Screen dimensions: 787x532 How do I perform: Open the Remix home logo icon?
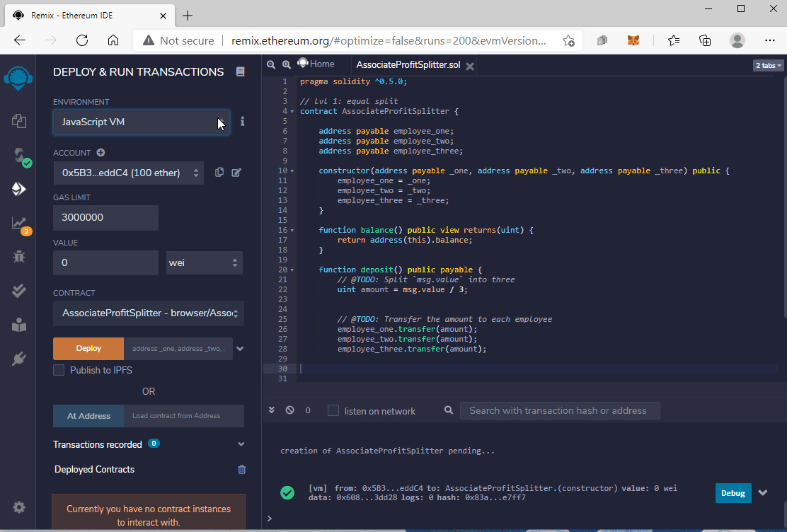pos(18,79)
